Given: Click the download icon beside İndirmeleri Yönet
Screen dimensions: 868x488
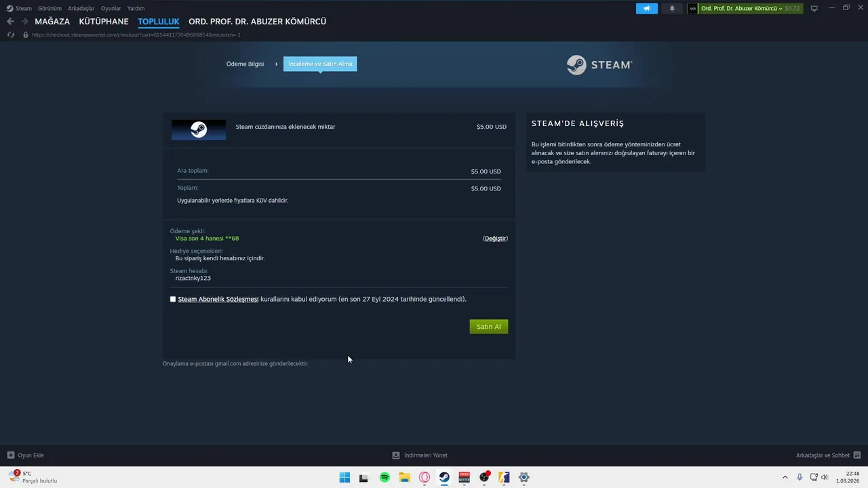Looking at the screenshot, I should [x=396, y=455].
